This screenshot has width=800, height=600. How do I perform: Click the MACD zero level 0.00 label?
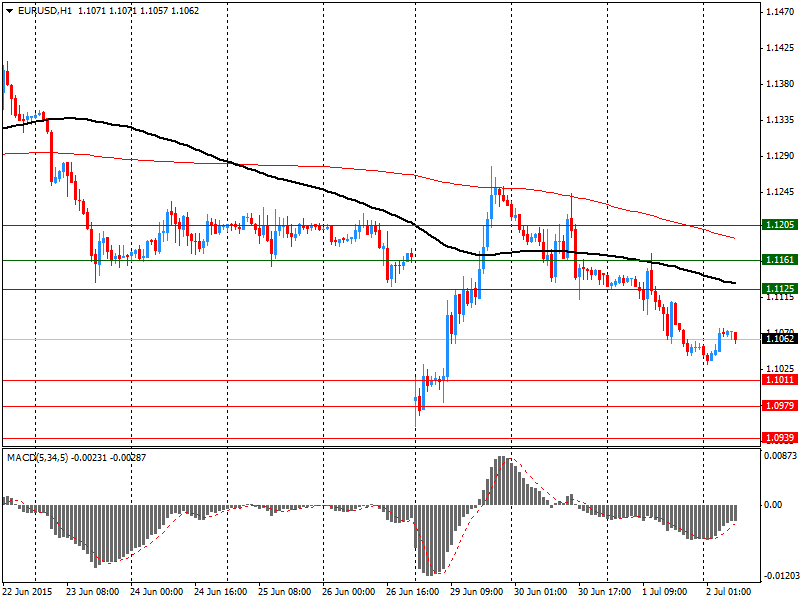click(773, 505)
